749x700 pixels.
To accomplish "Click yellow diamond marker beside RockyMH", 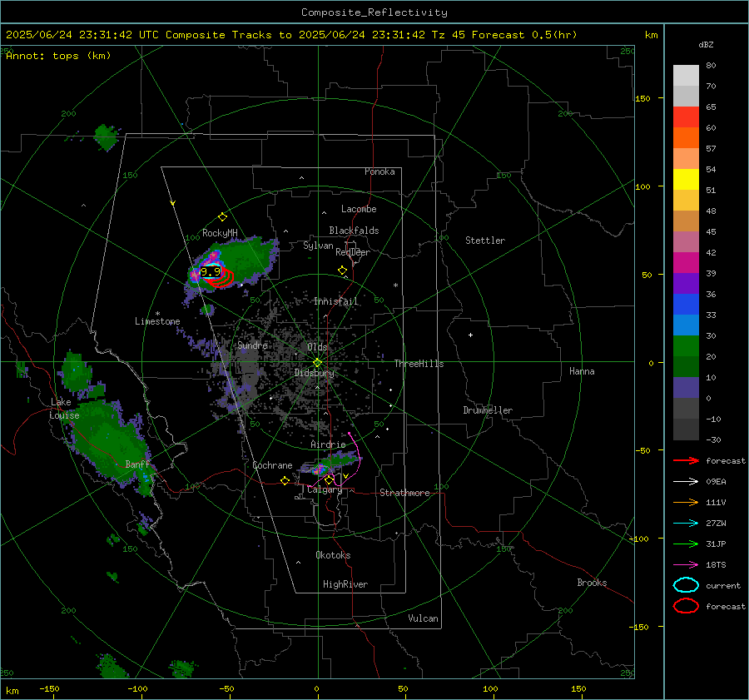I will pos(222,217).
